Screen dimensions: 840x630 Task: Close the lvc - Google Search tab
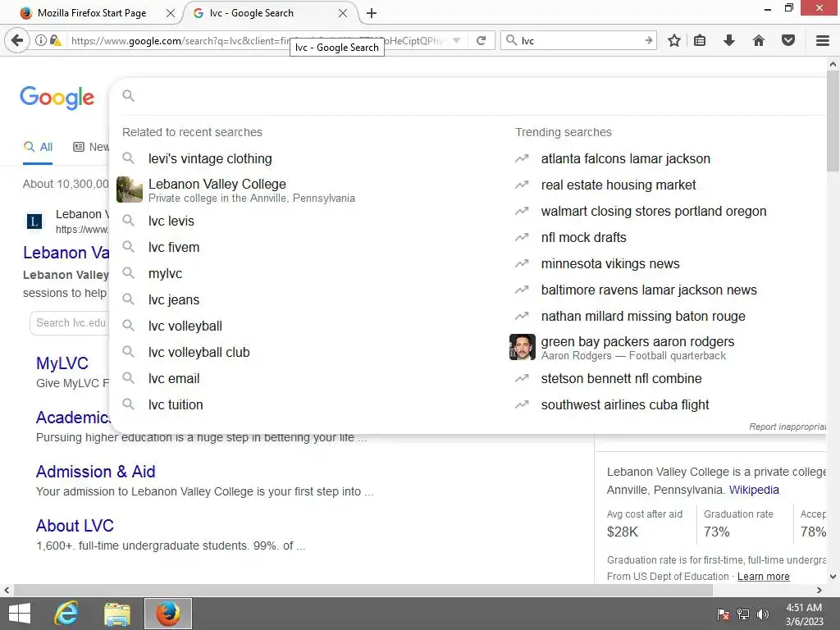[343, 13]
